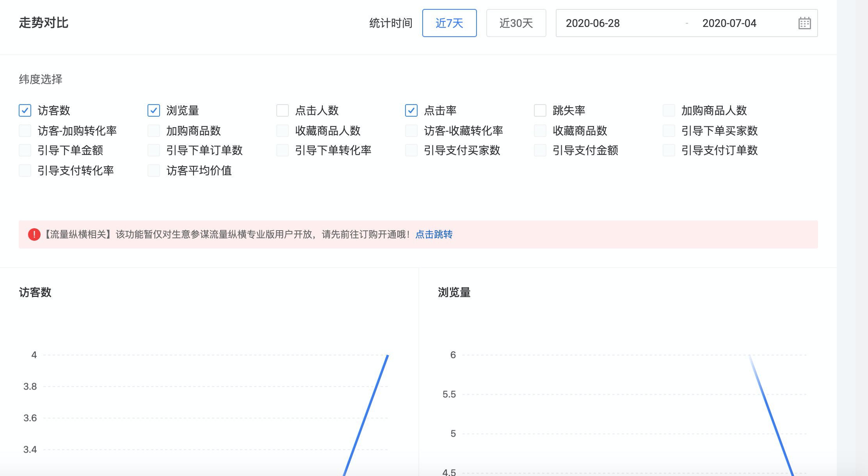Follow the 点击跳转 link
The image size is (868, 476).
click(x=434, y=234)
